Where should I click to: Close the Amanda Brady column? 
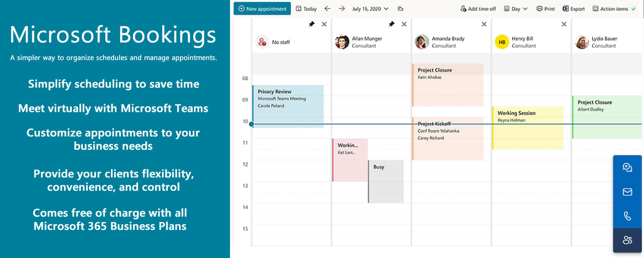pyautogui.click(x=484, y=24)
